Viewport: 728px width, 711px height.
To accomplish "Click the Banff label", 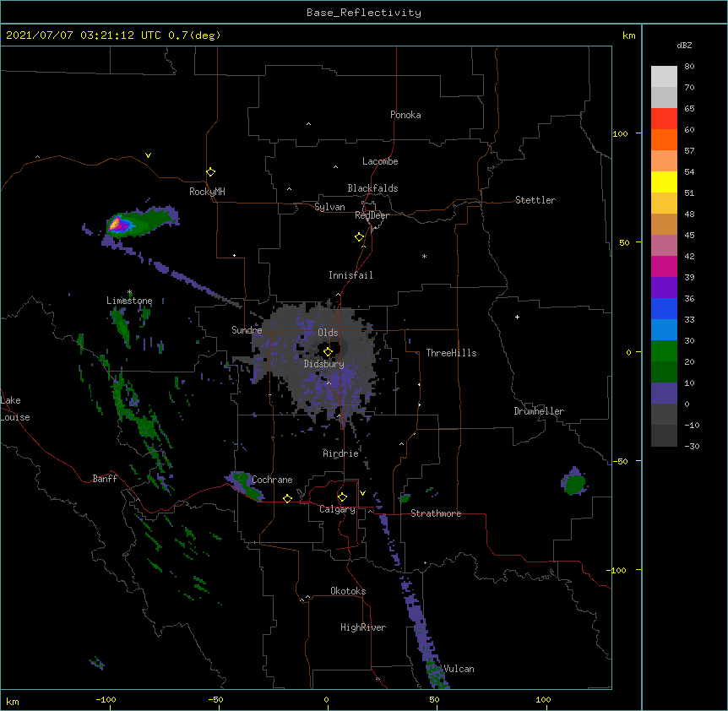I will [105, 479].
